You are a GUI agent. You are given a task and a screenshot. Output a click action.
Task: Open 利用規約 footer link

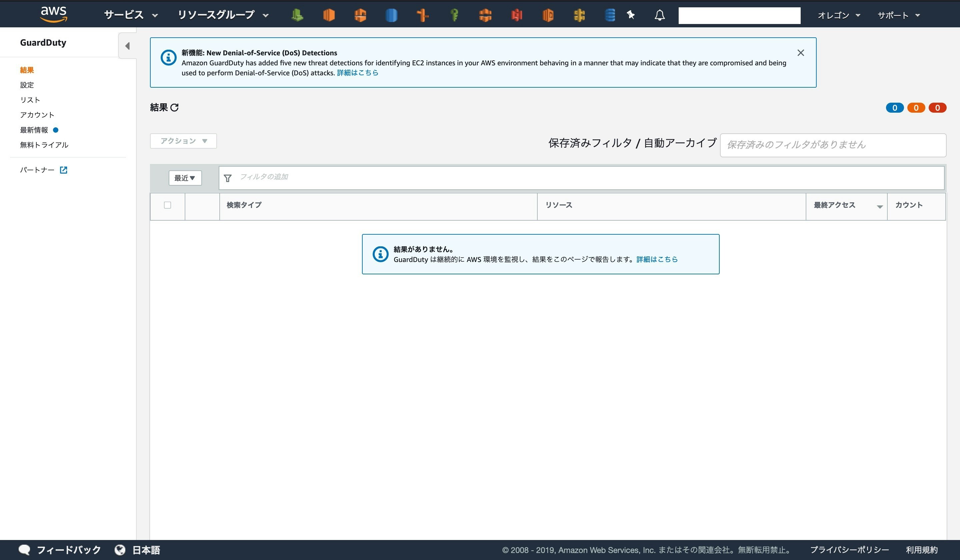922,550
